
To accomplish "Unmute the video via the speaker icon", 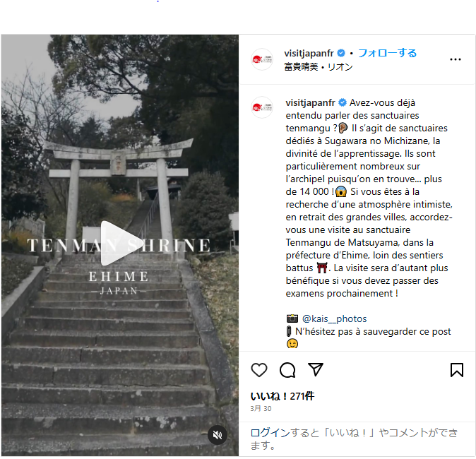I will (218, 435).
